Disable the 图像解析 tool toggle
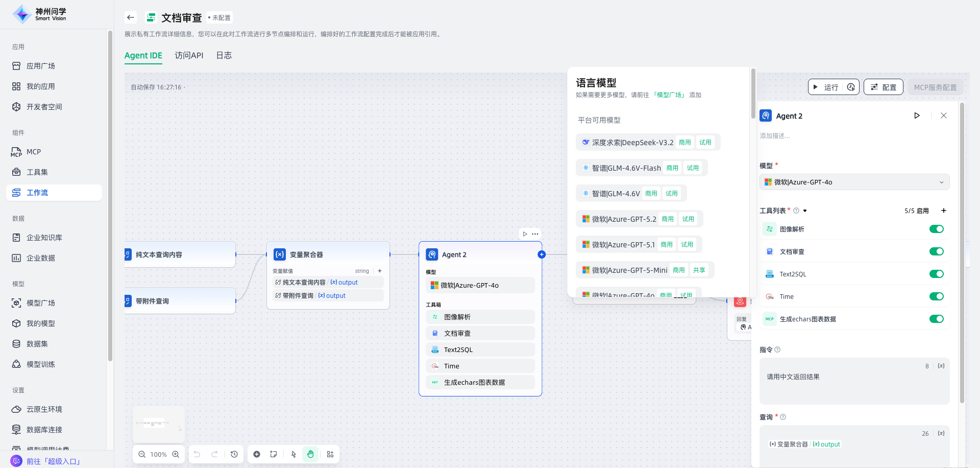 [x=936, y=229]
